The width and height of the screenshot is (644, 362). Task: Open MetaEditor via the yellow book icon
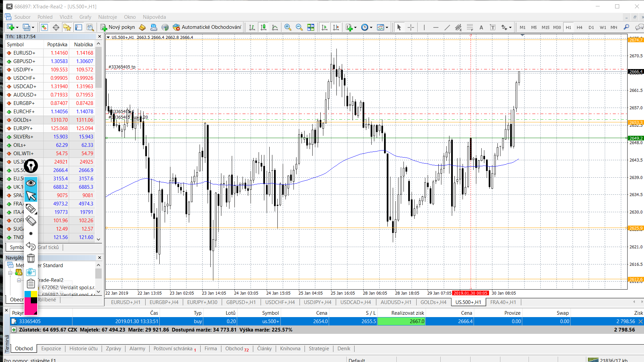[x=142, y=27]
